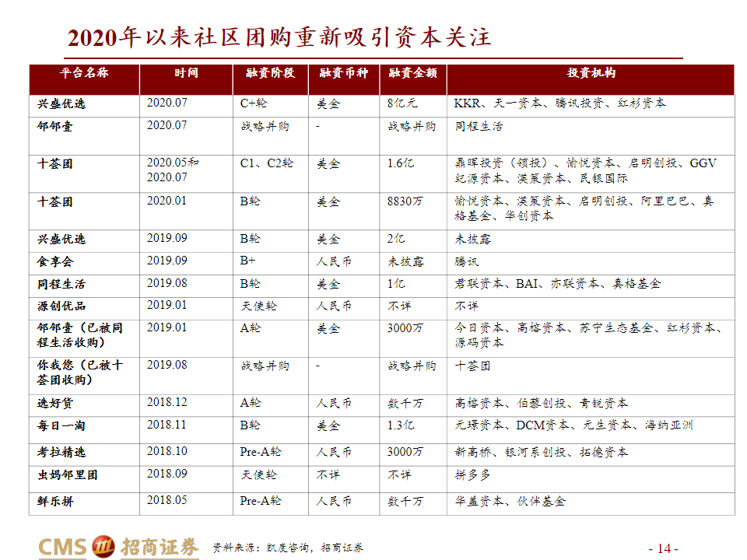
Task: Select investors cell starting with 元璟资本
Action: point(573,425)
